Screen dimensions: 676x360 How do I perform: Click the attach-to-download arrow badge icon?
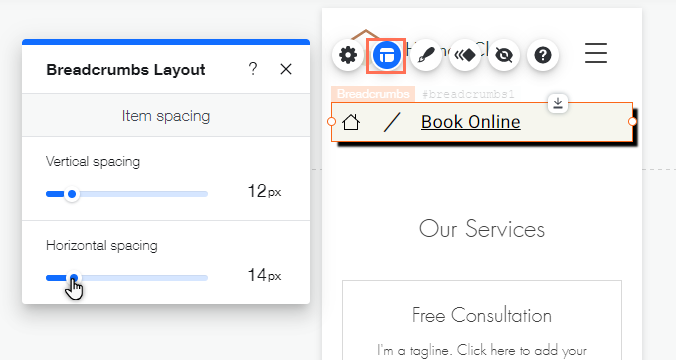[x=558, y=103]
